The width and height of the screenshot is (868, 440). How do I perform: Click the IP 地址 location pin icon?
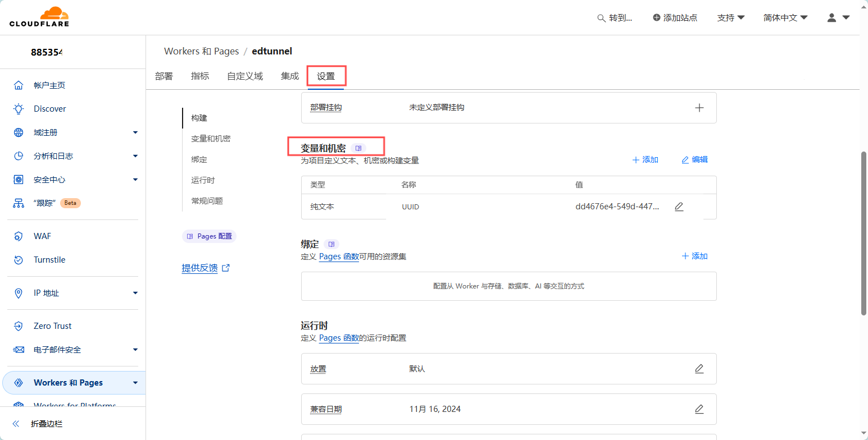point(19,293)
